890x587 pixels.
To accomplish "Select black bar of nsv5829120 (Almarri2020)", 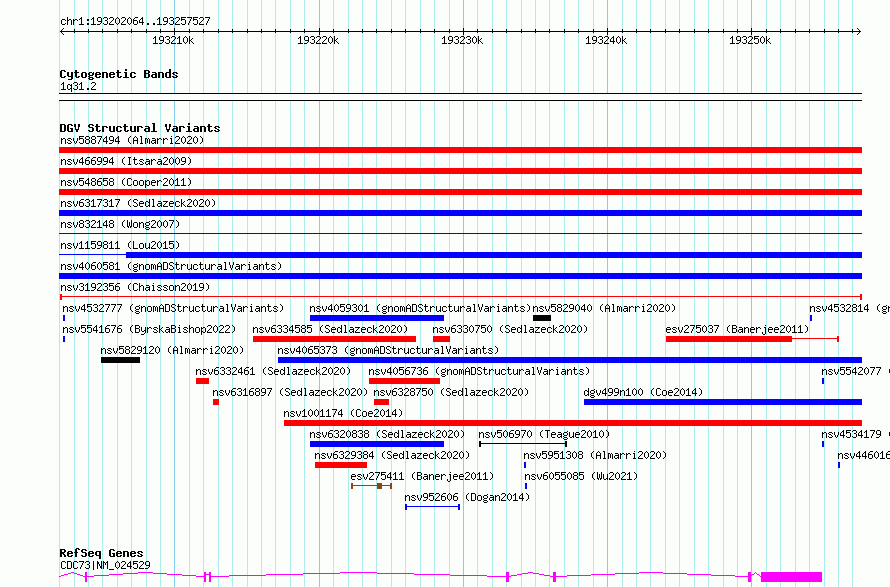I will 120,360.
